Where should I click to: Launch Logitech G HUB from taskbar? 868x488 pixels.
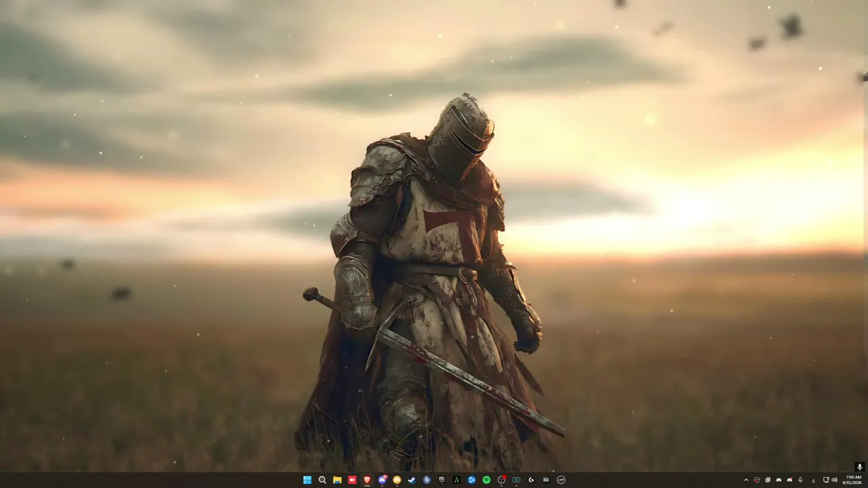[531, 480]
